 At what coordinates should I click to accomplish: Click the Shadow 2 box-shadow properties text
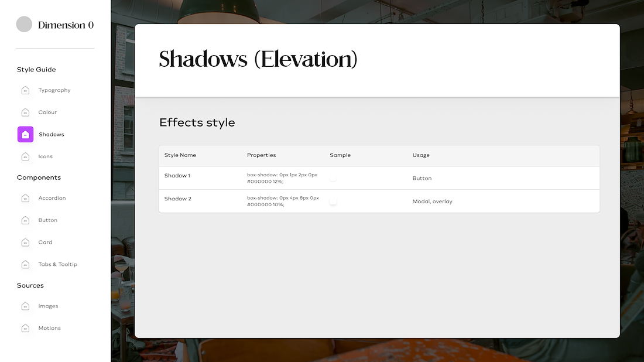(x=283, y=202)
